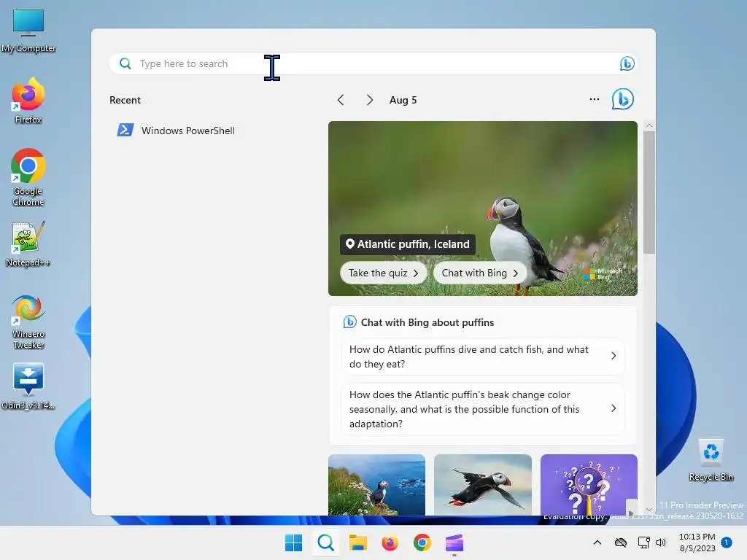Viewport: 747px width, 560px height.
Task: Open the Notepad++ desktop shortcut
Action: [x=28, y=244]
